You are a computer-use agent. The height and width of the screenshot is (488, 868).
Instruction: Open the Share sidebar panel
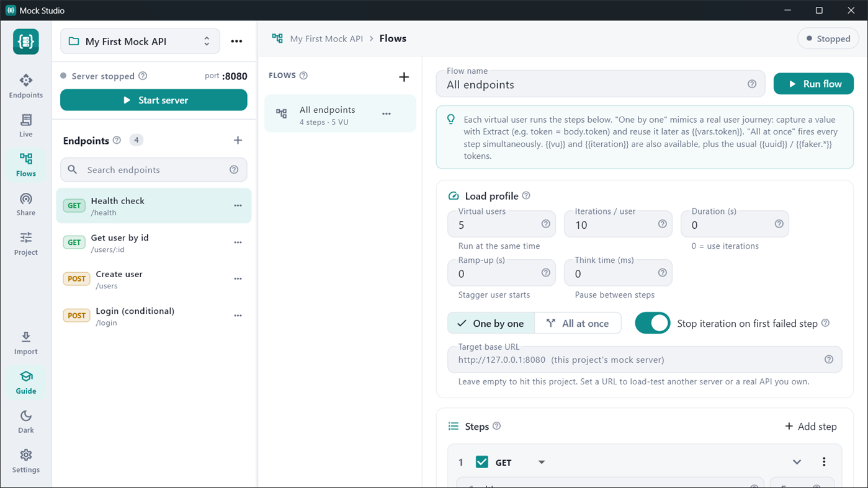pos(25,204)
